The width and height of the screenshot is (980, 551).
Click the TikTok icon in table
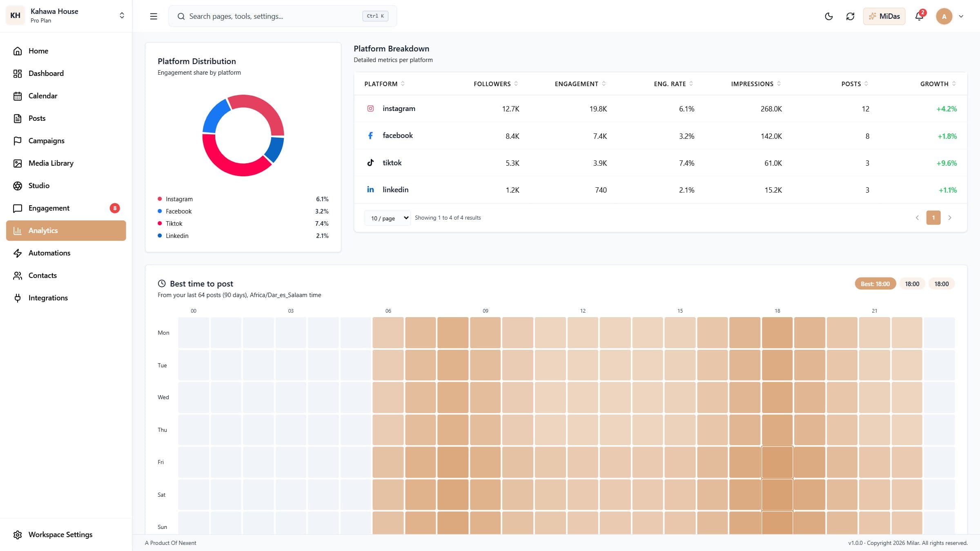pyautogui.click(x=370, y=163)
